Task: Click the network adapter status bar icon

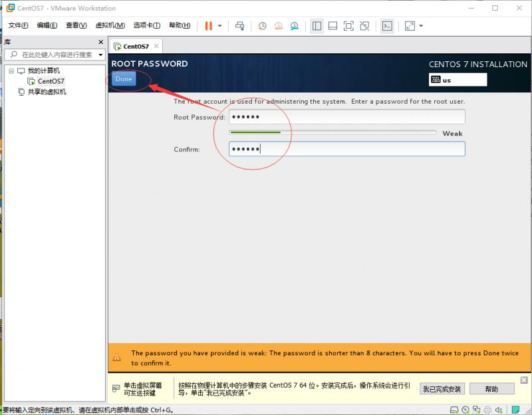Action: click(x=476, y=410)
